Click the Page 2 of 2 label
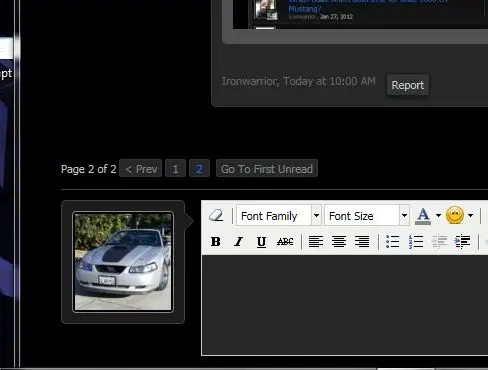 (89, 169)
